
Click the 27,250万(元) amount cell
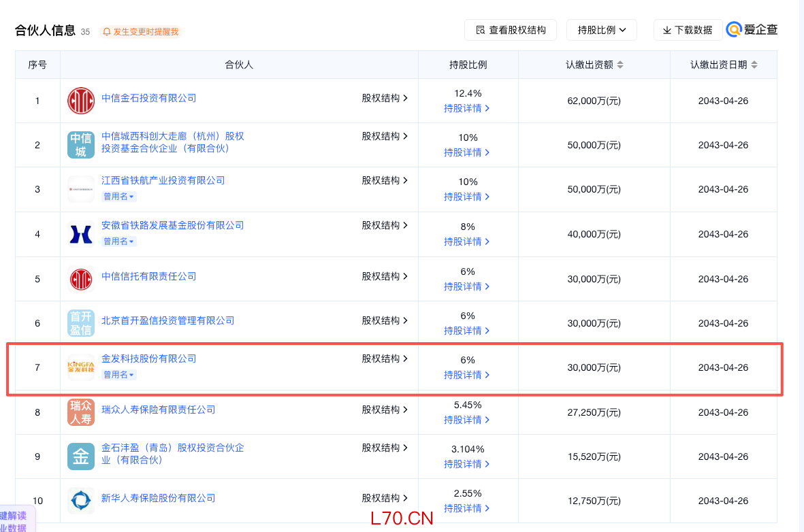594,412
